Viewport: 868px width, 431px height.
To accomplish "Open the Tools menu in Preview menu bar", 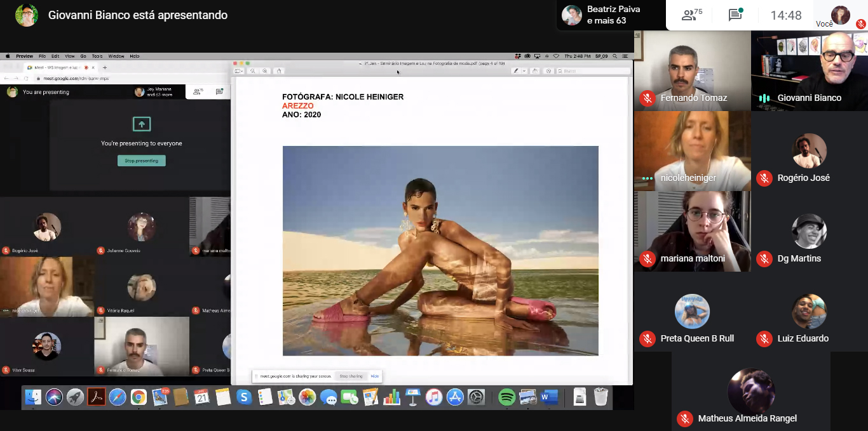I will (x=97, y=56).
